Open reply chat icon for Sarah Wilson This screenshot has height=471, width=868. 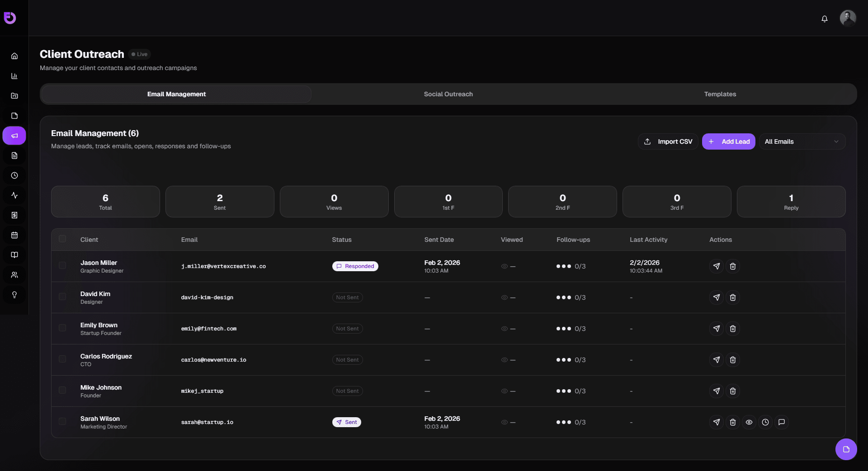781,422
